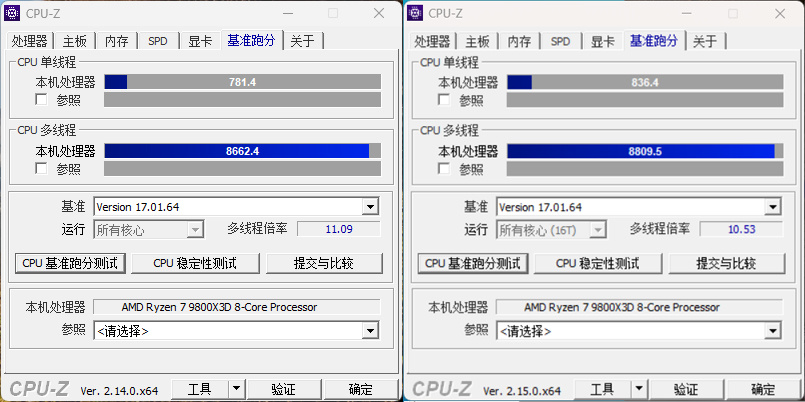Viewport: 805px width, 402px height.
Task: Click single-thread score bar 836.4 in right window
Action: click(x=645, y=82)
